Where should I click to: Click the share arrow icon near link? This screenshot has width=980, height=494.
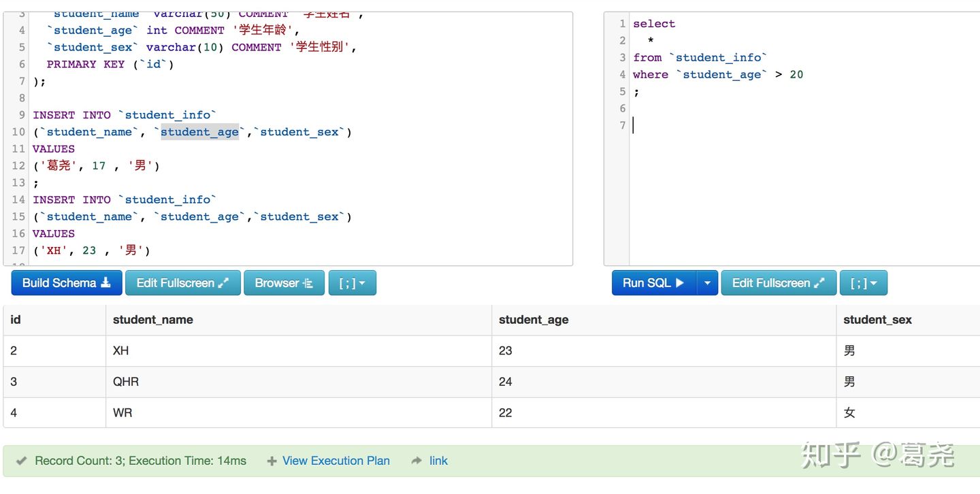click(x=416, y=461)
